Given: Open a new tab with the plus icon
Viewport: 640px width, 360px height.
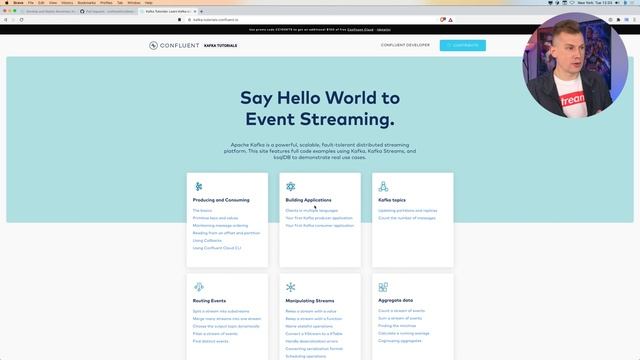Looking at the screenshot, I should 202,11.
